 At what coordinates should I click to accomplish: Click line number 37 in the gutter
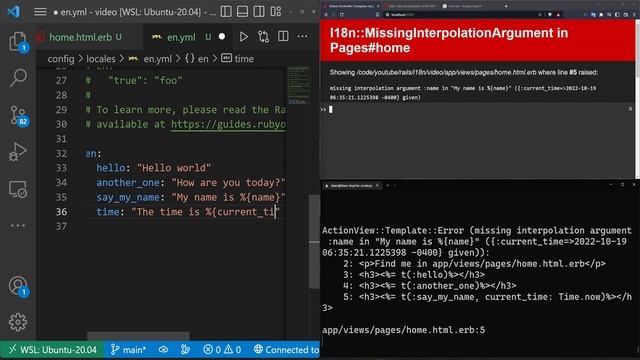click(61, 226)
